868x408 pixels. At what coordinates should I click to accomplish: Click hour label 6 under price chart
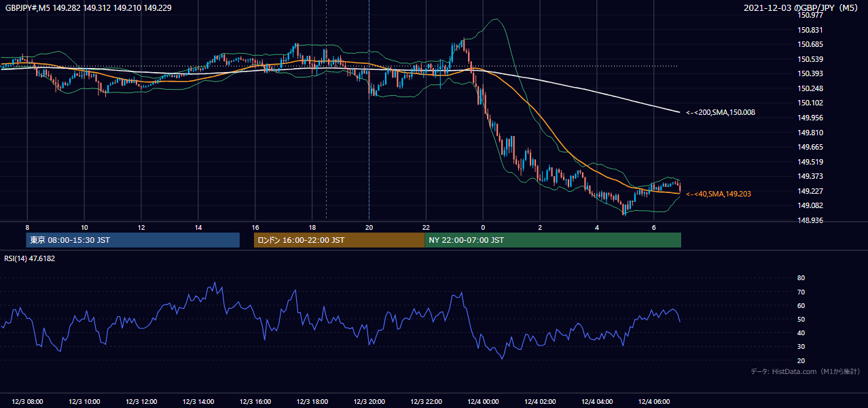(x=653, y=227)
